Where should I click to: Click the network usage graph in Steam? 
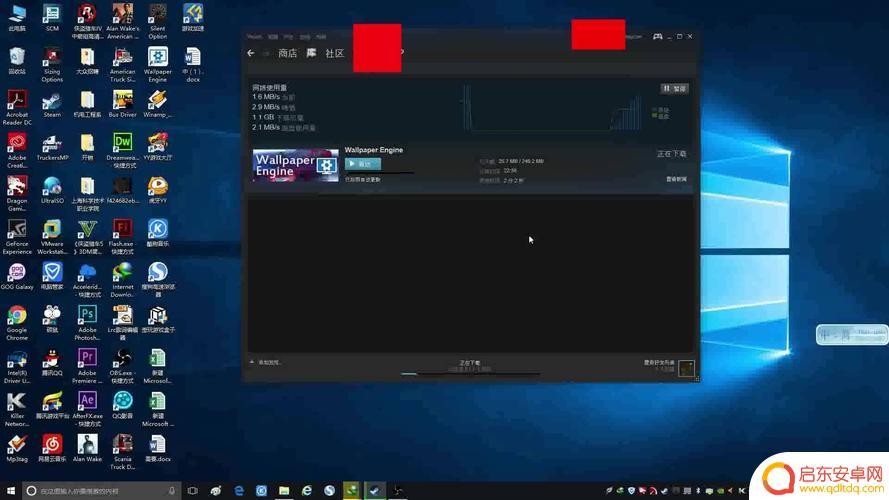coord(553,108)
